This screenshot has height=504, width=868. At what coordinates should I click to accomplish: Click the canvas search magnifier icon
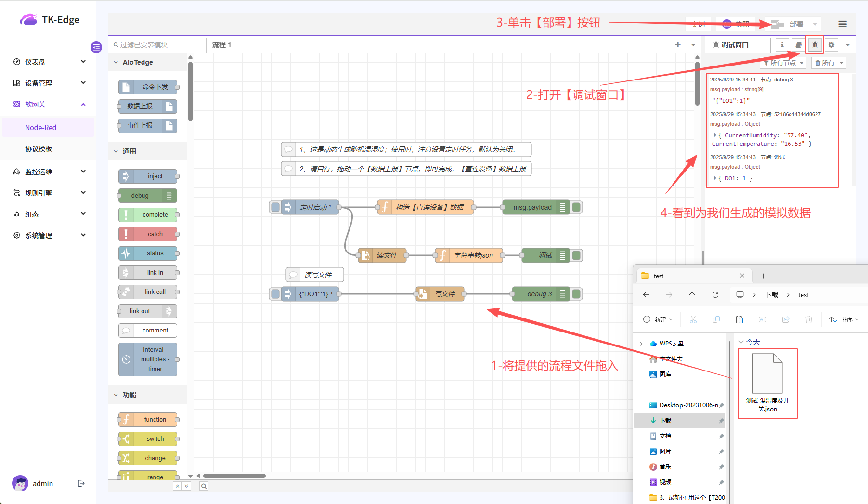204,486
